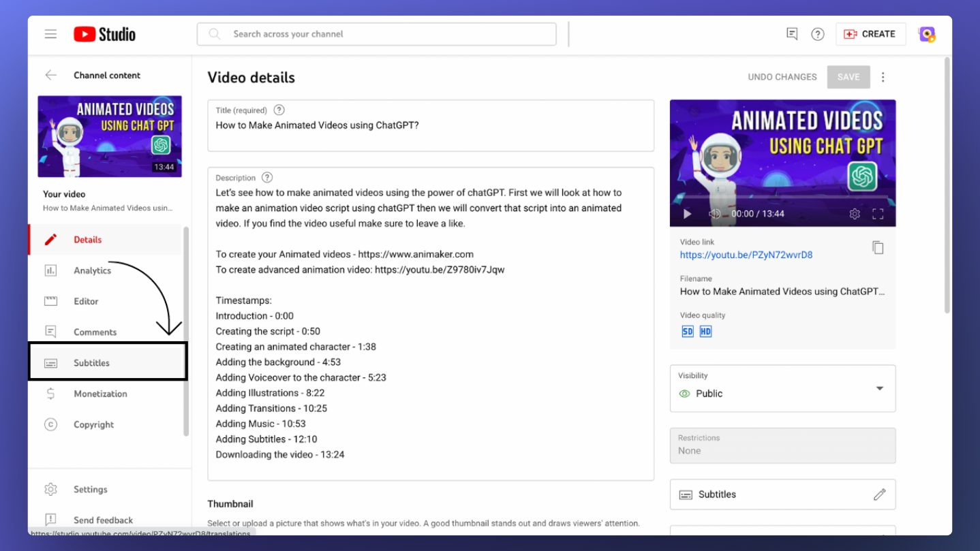The image size is (980, 551).
Task: Click the "Introduction - 0:00" timestamp line
Action: [x=254, y=316]
